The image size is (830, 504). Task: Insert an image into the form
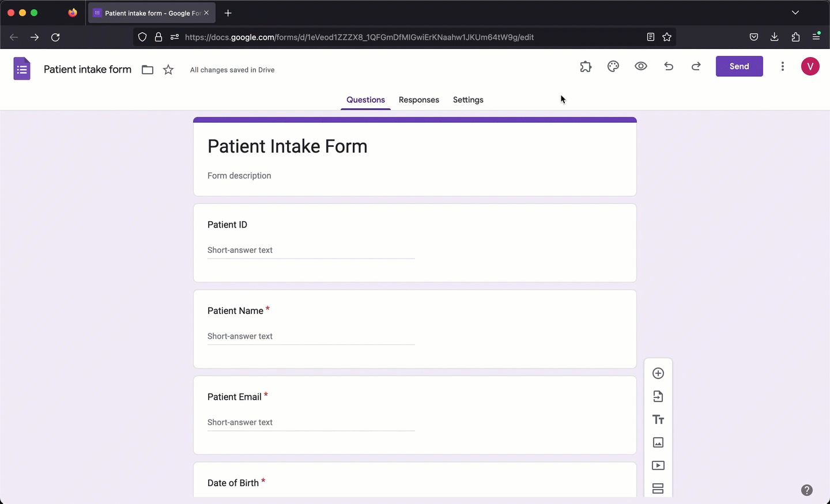click(658, 442)
